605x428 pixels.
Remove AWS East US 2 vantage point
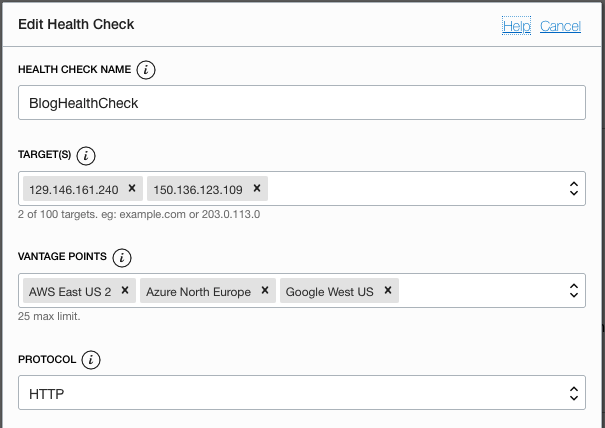point(124,291)
